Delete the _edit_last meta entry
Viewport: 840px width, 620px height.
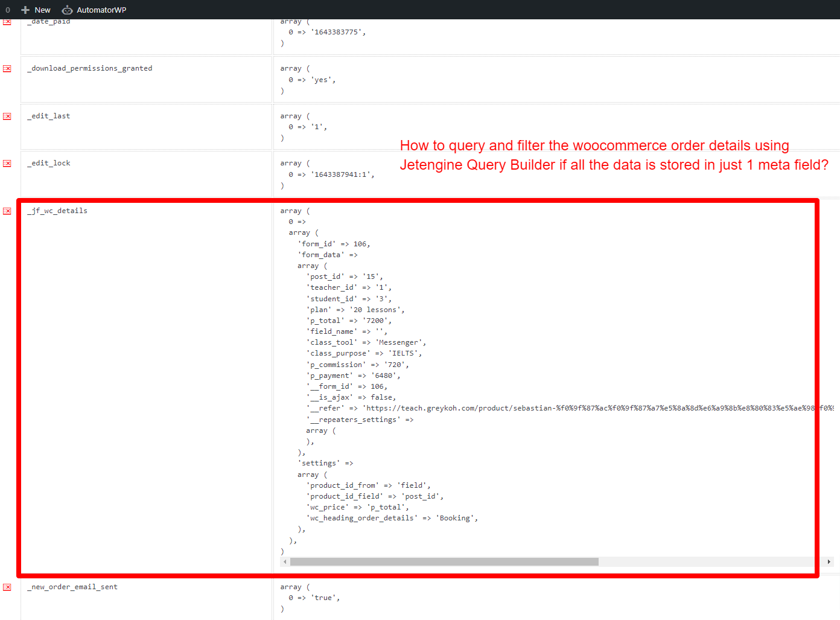(x=7, y=116)
